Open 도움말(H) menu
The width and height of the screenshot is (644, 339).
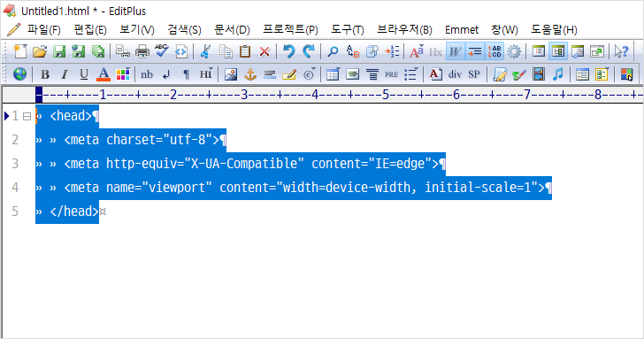pyautogui.click(x=554, y=29)
